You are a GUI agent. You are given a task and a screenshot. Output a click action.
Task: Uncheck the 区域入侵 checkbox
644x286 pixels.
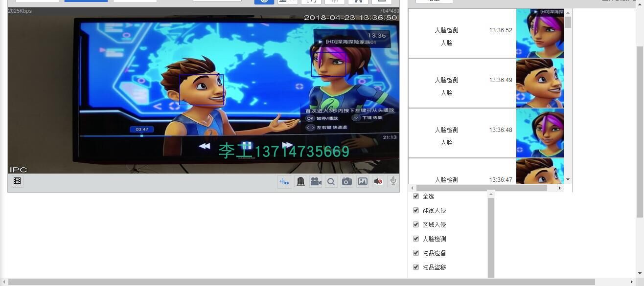(416, 224)
